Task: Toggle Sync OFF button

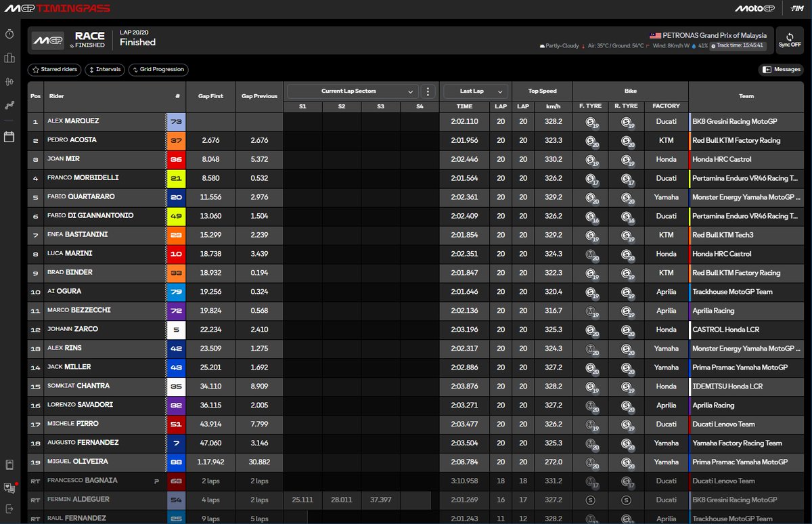Action: tap(789, 40)
